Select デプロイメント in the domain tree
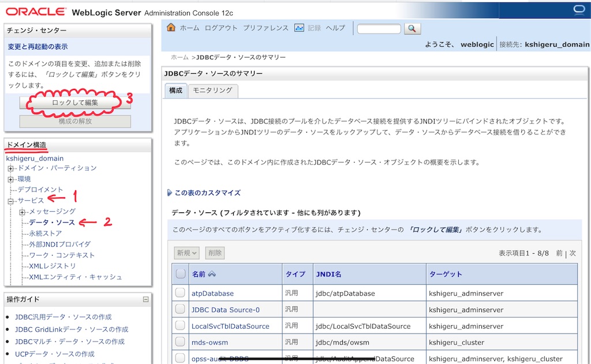Image resolution: width=591 pixels, height=364 pixels. point(40,190)
